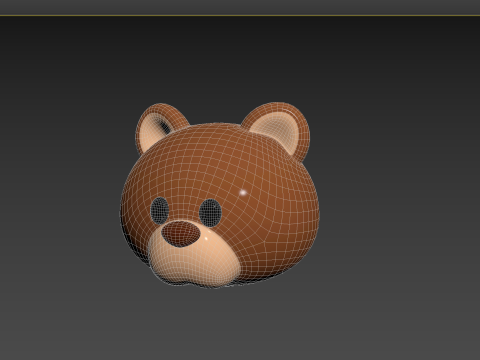Select the bear's brown nose mesh

(x=181, y=233)
